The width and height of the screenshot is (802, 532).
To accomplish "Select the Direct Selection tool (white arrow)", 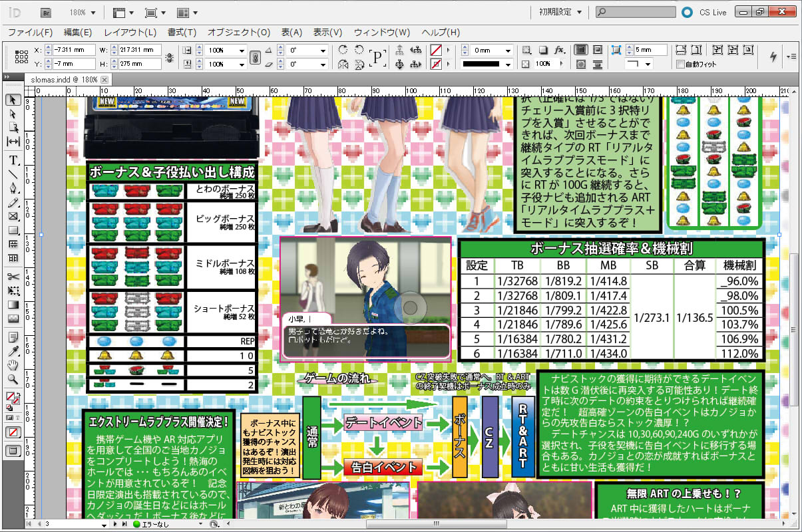I will [x=13, y=114].
